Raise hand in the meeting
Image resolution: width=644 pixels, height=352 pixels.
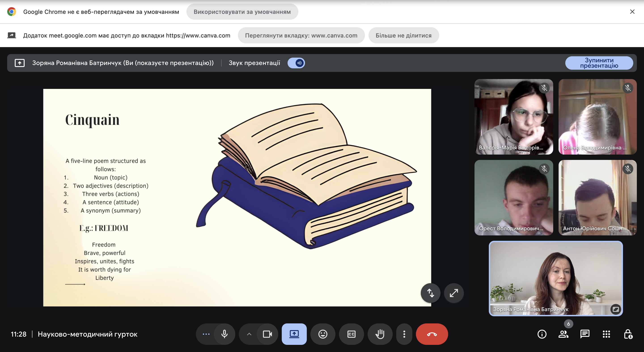click(380, 334)
